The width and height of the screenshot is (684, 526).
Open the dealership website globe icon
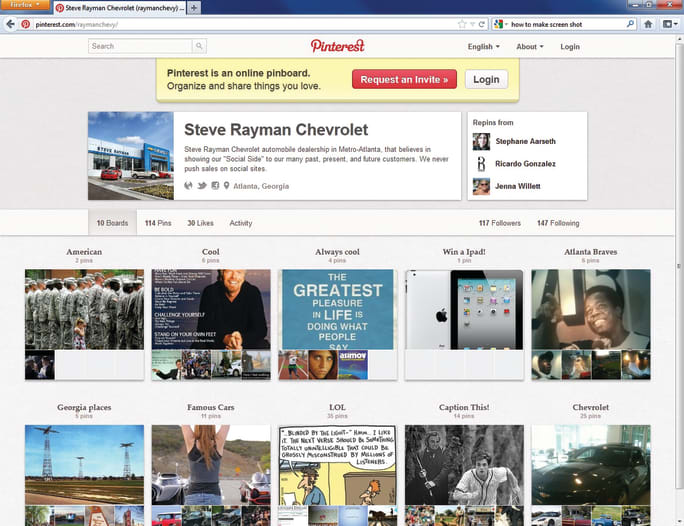pos(189,185)
